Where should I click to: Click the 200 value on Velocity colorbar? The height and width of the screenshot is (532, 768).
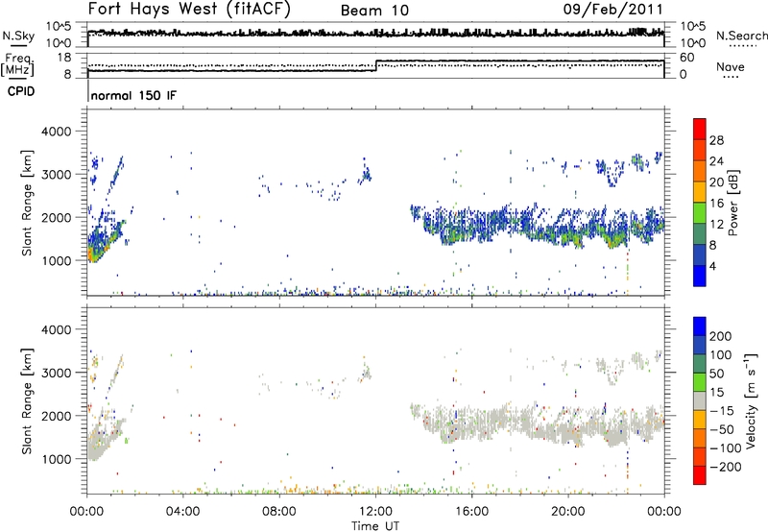pos(720,336)
